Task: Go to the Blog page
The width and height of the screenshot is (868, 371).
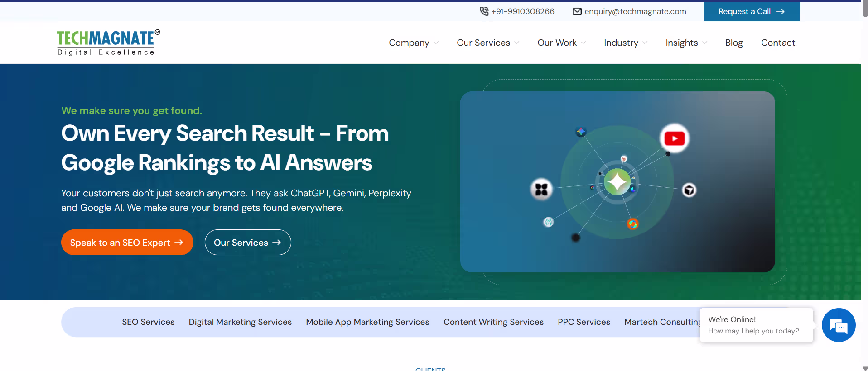Action: tap(734, 43)
